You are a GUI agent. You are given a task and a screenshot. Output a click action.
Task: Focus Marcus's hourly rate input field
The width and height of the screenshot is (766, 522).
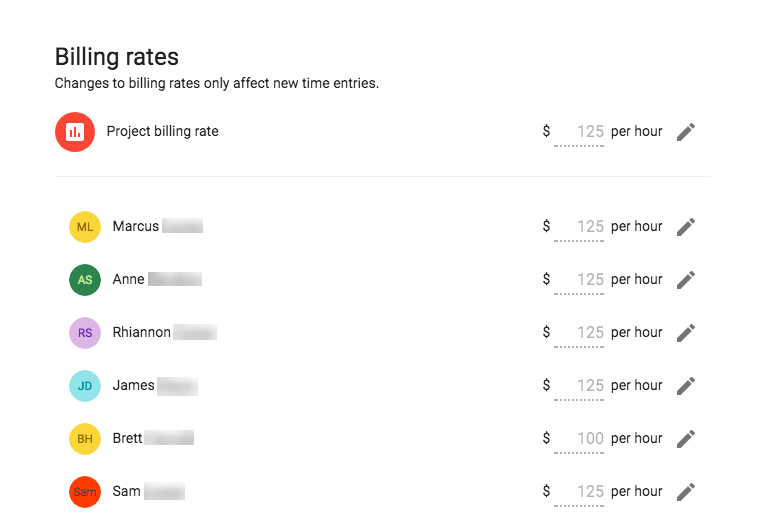click(x=579, y=227)
